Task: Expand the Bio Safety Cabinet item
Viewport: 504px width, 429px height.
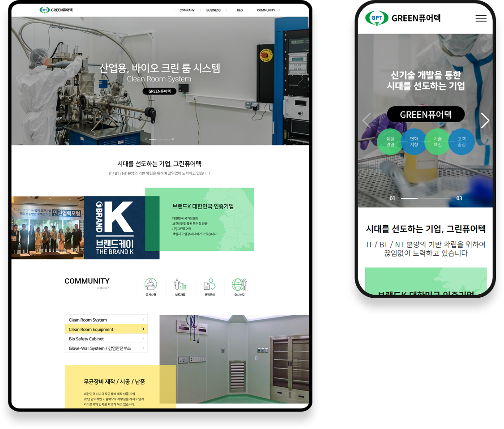Action: [106, 339]
